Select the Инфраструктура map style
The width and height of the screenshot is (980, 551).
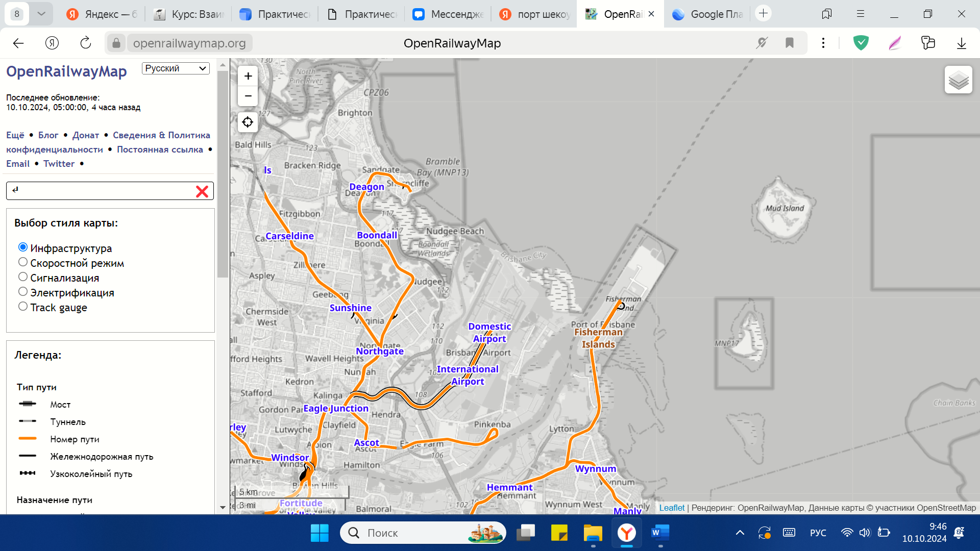(23, 247)
